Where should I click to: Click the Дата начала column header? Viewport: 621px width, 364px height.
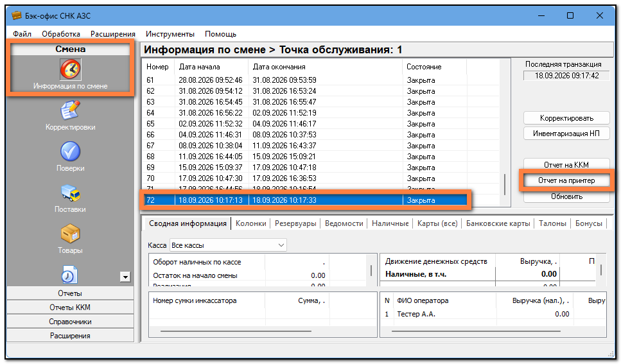[211, 67]
